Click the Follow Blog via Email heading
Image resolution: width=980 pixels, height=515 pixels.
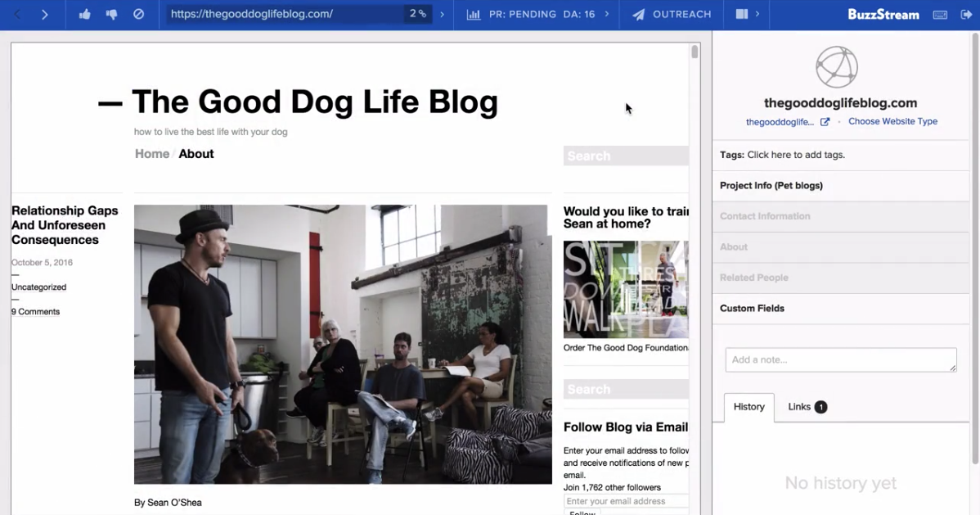click(x=626, y=427)
